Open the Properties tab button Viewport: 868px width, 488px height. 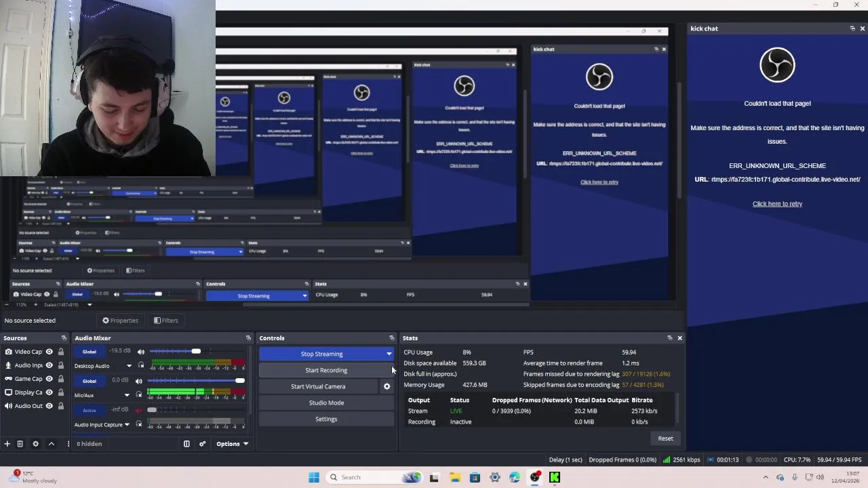120,321
